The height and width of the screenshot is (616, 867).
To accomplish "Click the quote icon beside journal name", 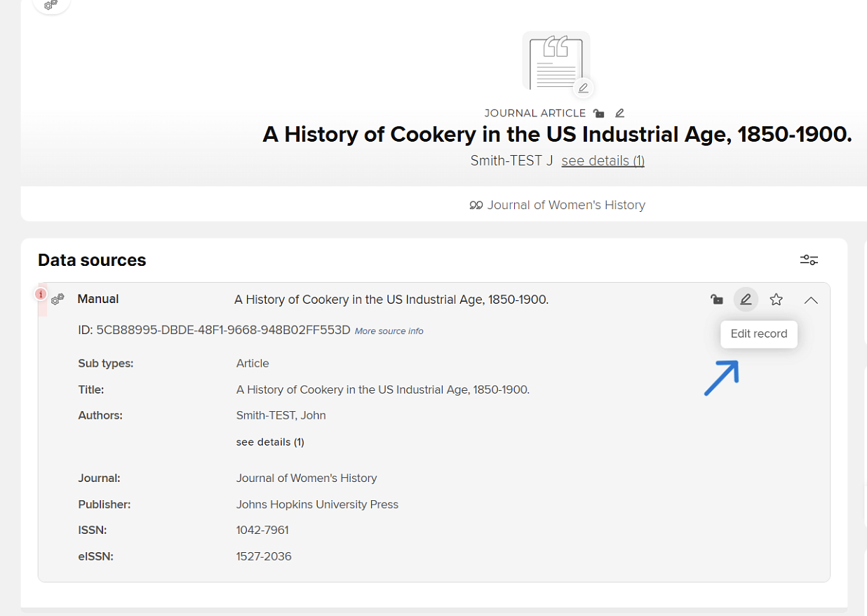I will (x=476, y=206).
